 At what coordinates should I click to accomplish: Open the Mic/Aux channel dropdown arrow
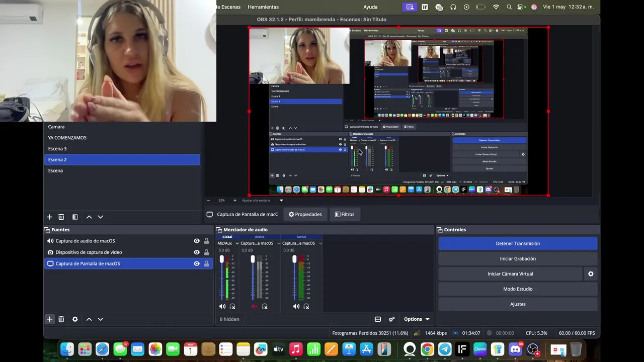coord(237,243)
